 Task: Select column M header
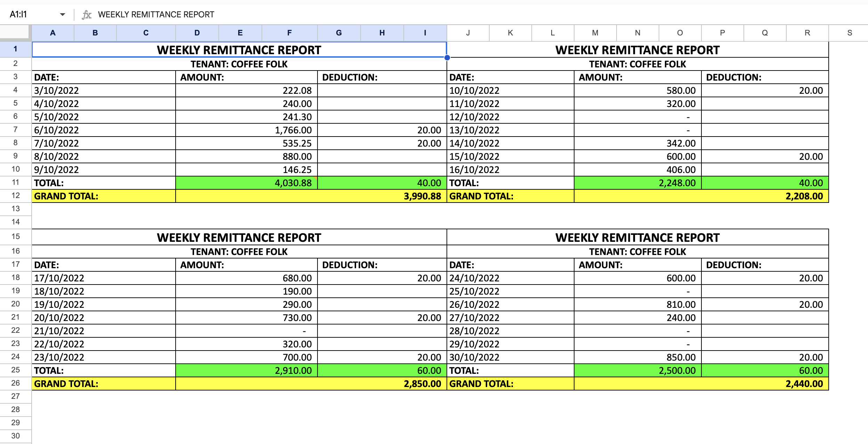pyautogui.click(x=595, y=33)
